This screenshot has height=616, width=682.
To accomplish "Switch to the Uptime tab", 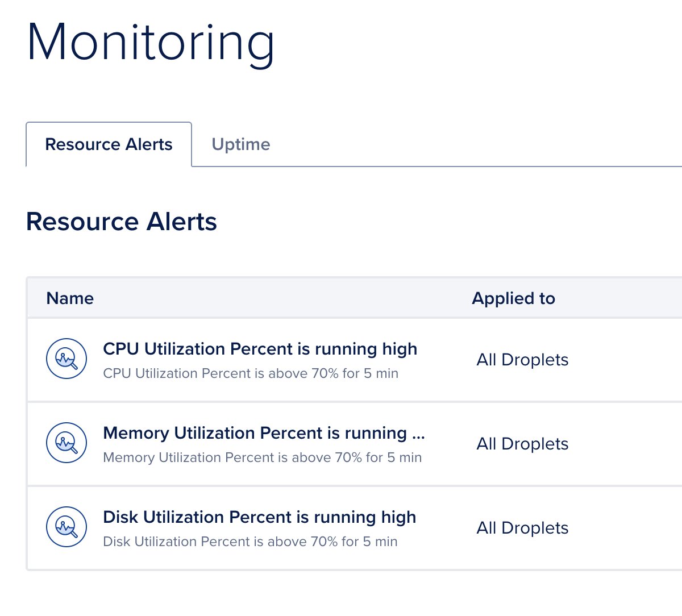I will 241,144.
